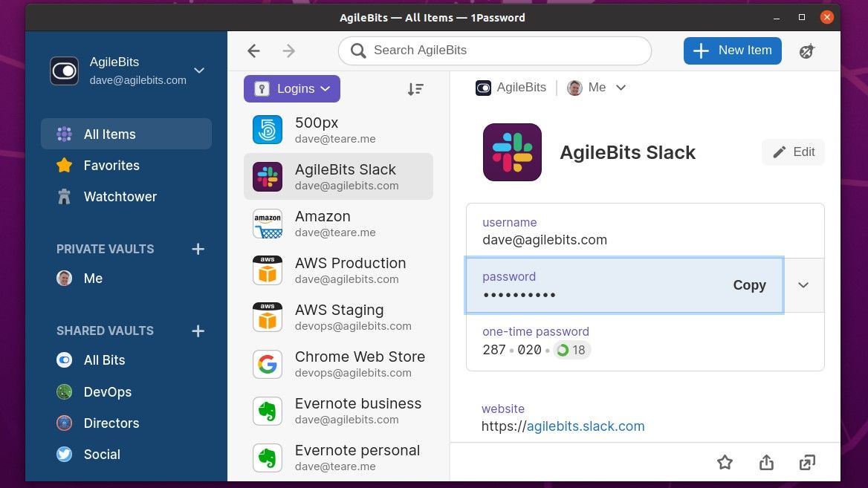Share the AgileBits Slack item
The height and width of the screenshot is (488, 868).
pos(766,462)
